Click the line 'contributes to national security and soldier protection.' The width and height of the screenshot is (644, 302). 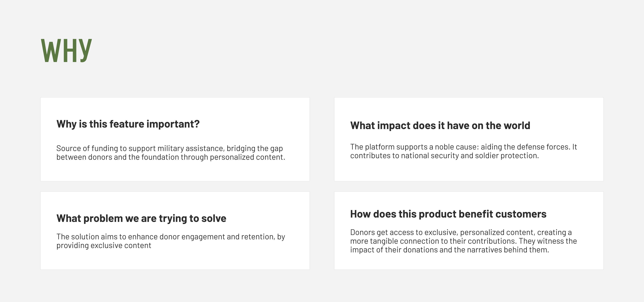(x=444, y=156)
